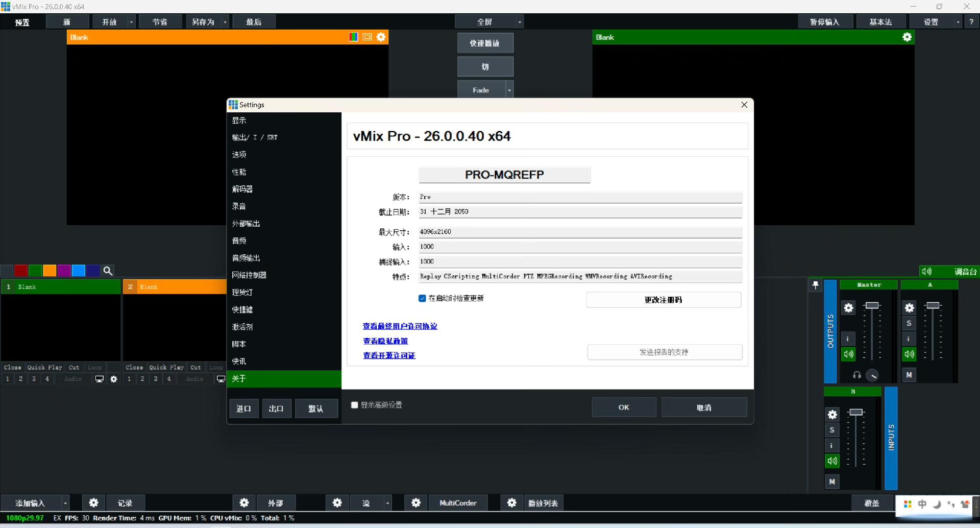Click the Master volume fader
The height and width of the screenshot is (528, 980).
click(872, 305)
